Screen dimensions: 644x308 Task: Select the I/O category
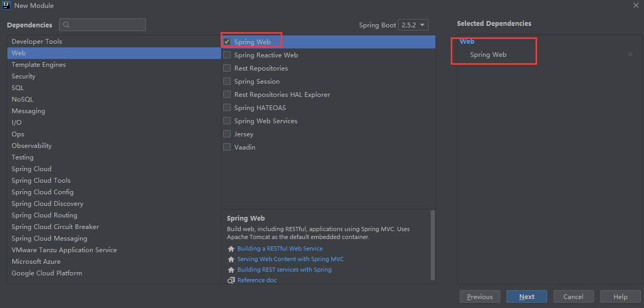[x=114, y=123]
